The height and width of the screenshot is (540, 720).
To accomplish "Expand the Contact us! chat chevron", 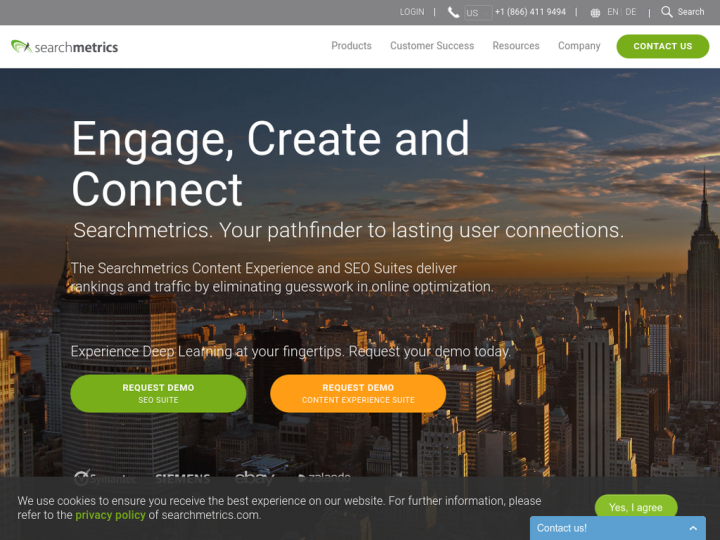I will 693,528.
